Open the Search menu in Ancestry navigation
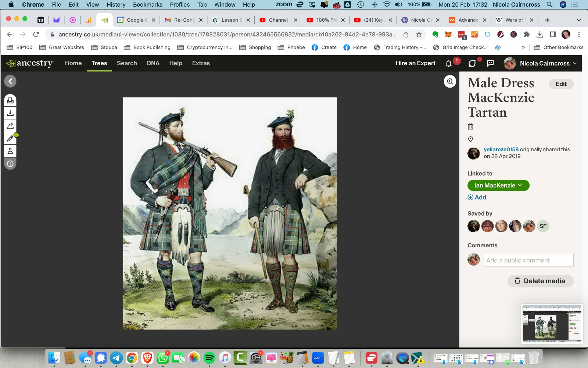Image resolution: width=588 pixels, height=368 pixels. [x=127, y=63]
